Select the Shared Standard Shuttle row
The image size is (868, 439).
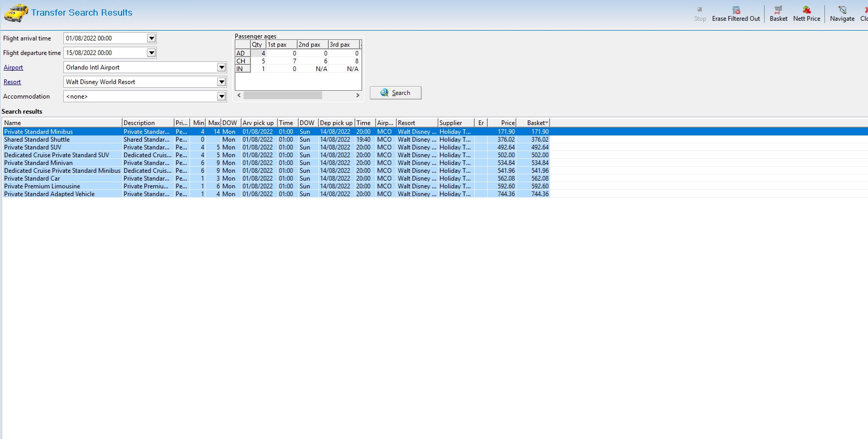276,140
